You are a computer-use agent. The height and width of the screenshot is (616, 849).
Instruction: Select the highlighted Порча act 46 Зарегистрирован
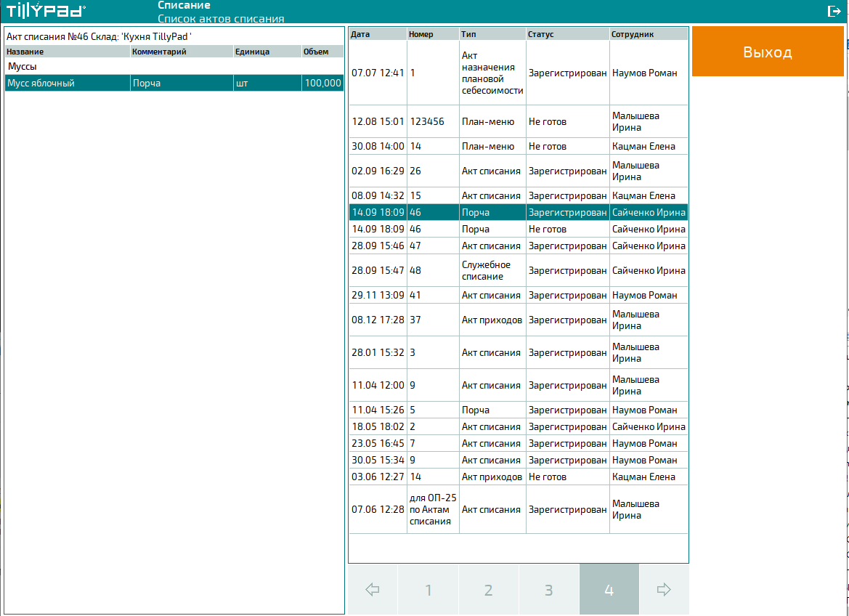(518, 212)
